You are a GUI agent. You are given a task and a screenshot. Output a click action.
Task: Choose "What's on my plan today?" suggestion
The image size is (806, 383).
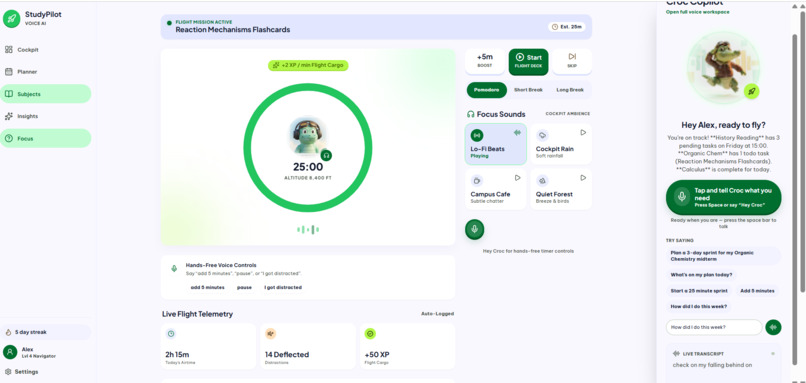point(701,275)
